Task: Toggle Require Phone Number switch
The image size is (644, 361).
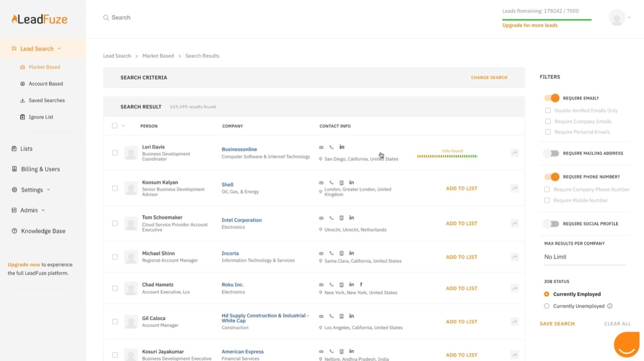Action: (x=552, y=176)
